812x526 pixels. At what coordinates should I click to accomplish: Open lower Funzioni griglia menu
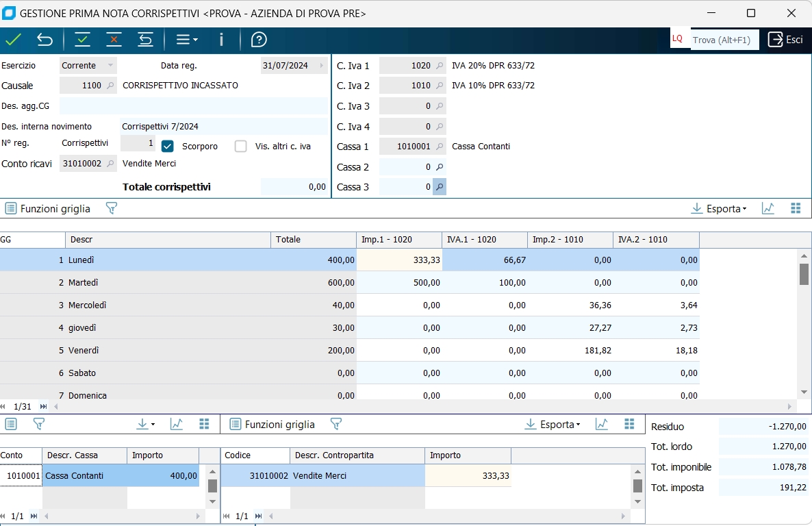[272, 425]
